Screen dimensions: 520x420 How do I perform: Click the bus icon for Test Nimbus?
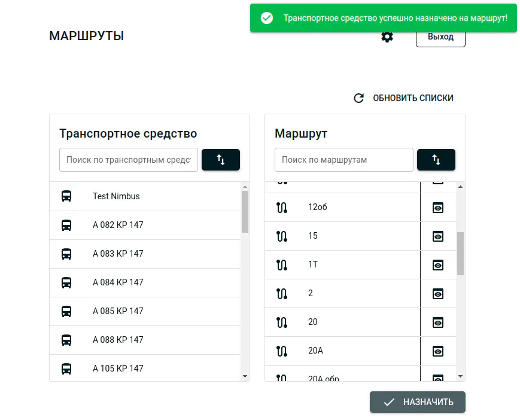[66, 196]
